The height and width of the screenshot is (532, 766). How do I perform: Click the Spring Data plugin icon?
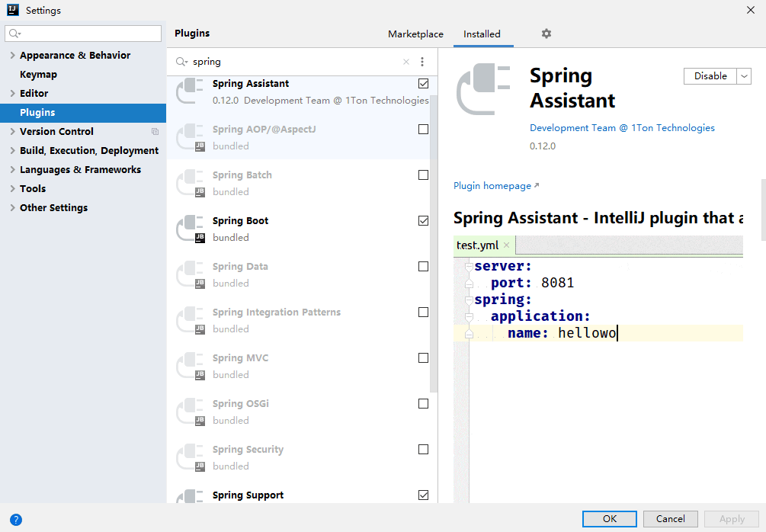190,274
